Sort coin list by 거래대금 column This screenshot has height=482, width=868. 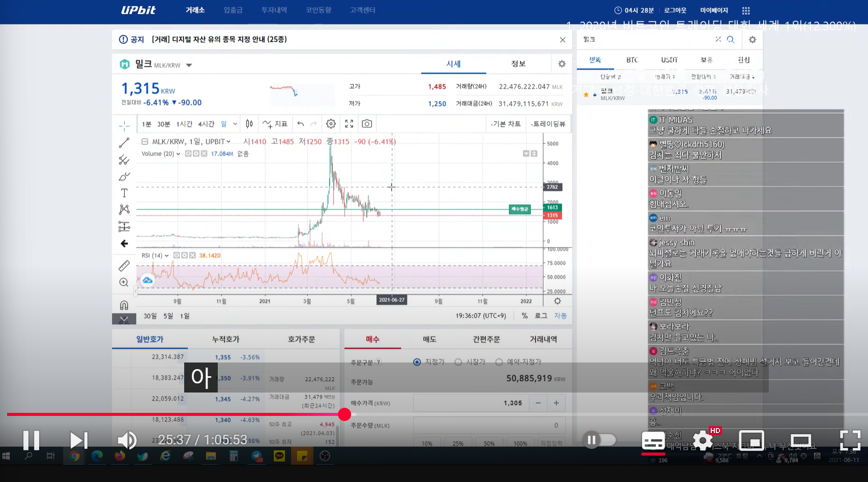(x=743, y=77)
